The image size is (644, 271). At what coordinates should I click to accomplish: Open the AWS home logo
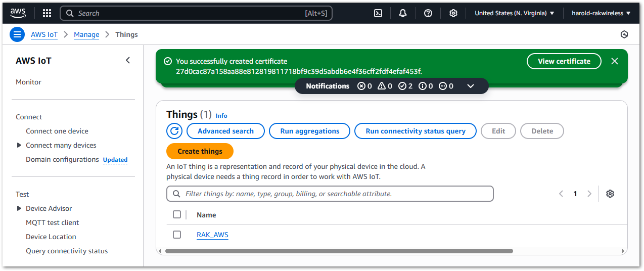(x=18, y=13)
